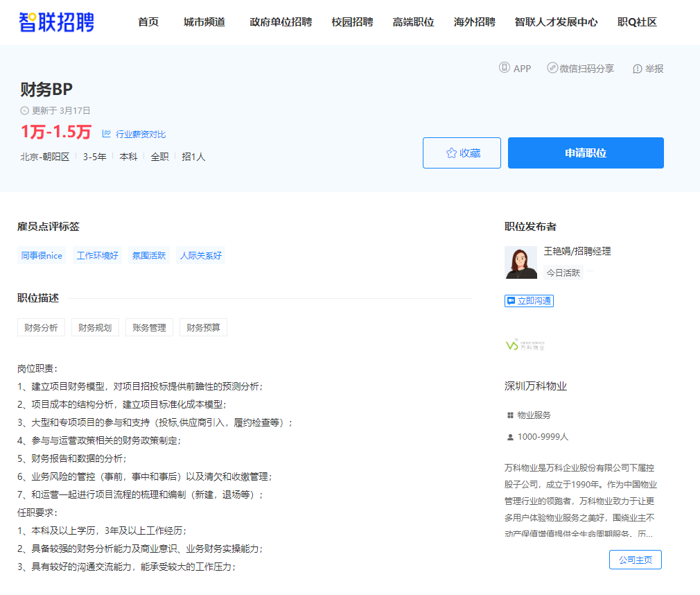This screenshot has width=700, height=595.
Task: Open WeChat scan-to-share via its link icon
Action: pyautogui.click(x=552, y=68)
